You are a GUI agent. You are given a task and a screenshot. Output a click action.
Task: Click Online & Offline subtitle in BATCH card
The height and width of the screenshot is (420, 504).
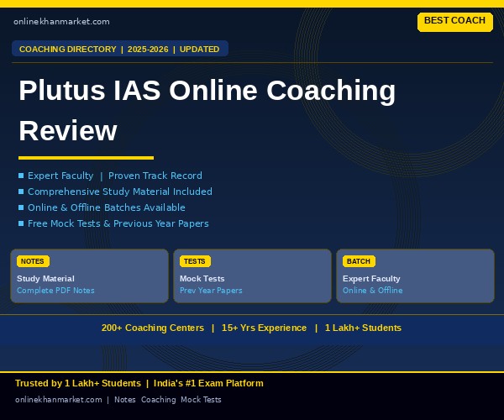(x=372, y=290)
